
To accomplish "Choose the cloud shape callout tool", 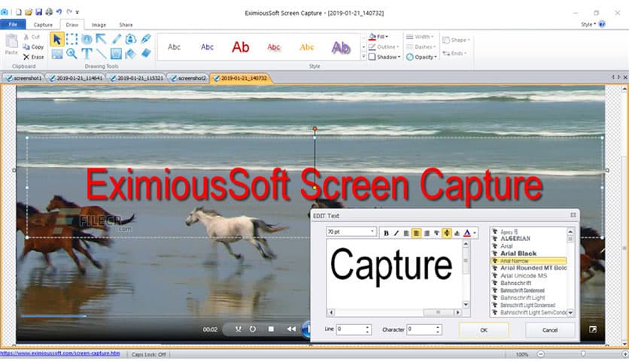I will 131,39.
